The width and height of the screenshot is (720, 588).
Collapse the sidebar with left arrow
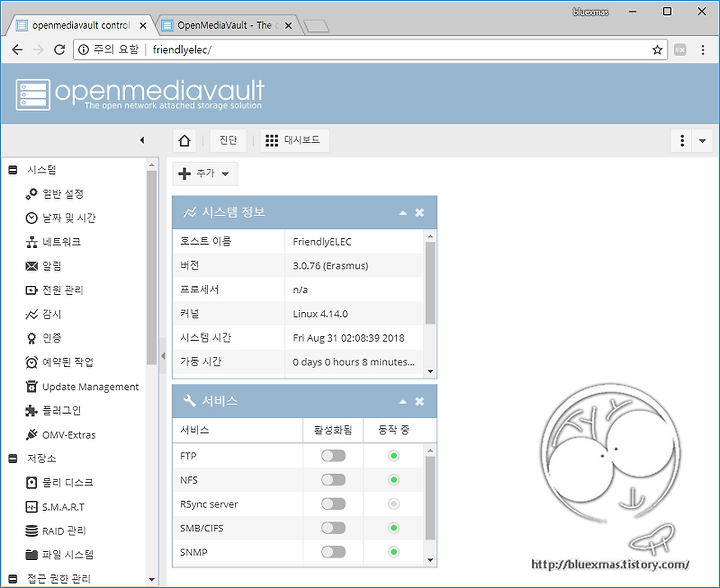click(x=142, y=140)
